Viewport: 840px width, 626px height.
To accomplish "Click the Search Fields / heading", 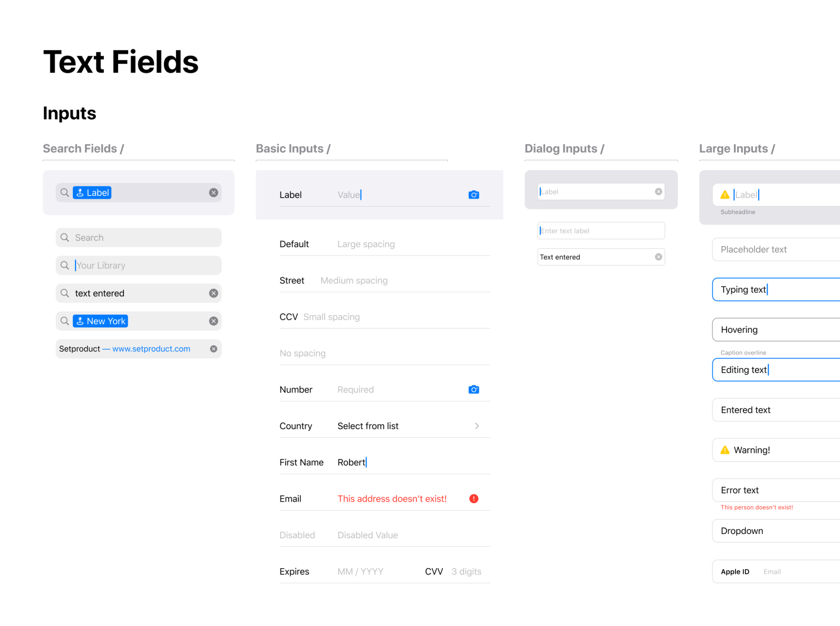I will pyautogui.click(x=83, y=148).
